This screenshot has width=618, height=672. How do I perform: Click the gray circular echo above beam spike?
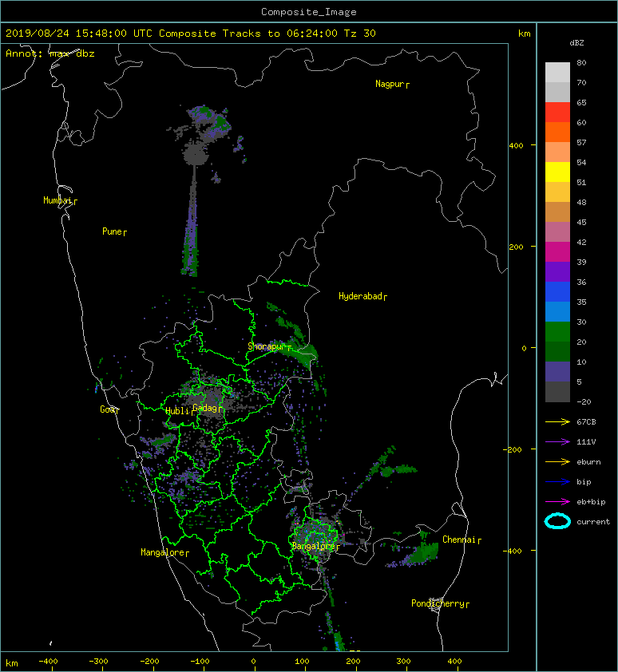(x=196, y=154)
